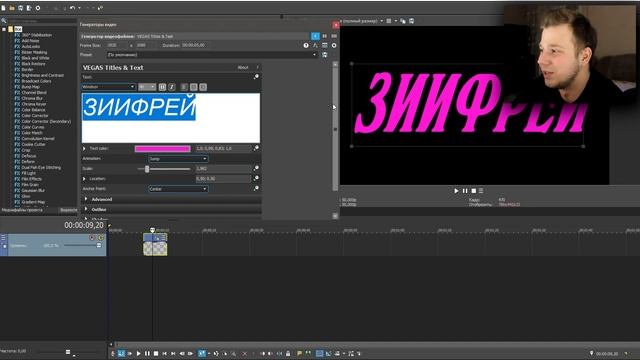
Task: Toggle Italic formatting button
Action: pos(172,87)
